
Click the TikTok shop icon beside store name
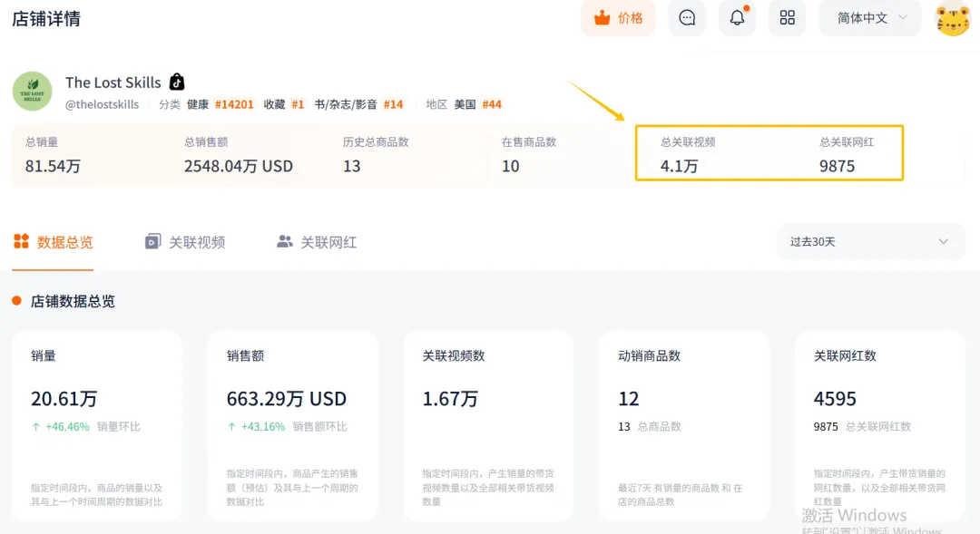177,83
